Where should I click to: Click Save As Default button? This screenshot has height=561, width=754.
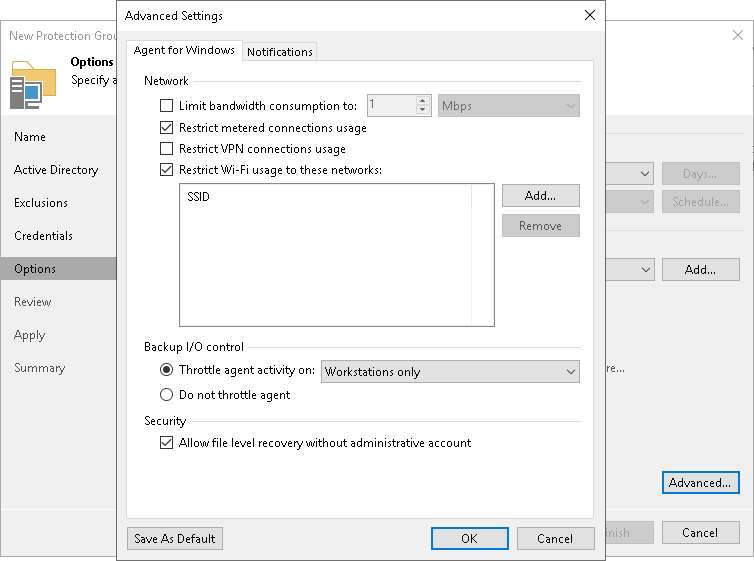click(x=175, y=538)
